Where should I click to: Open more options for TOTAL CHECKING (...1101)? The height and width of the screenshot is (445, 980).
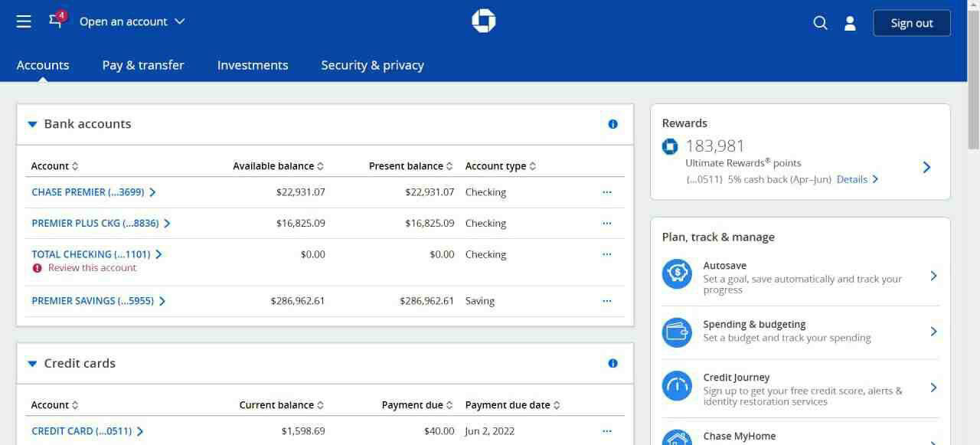click(x=607, y=254)
